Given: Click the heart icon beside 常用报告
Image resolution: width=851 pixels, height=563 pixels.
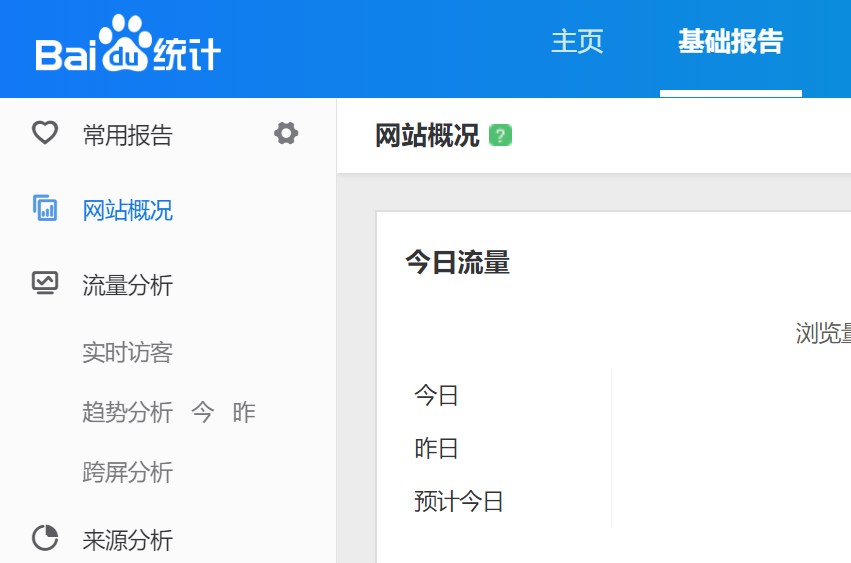Looking at the screenshot, I should tap(45, 133).
